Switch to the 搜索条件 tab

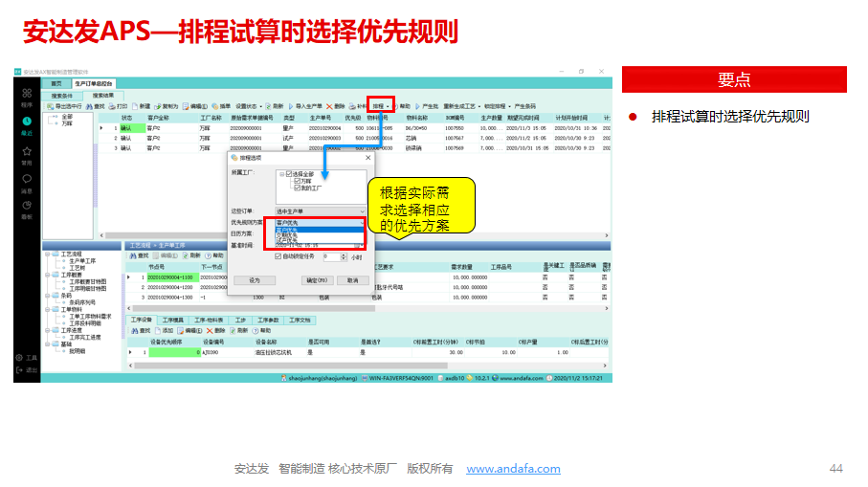tap(61, 96)
